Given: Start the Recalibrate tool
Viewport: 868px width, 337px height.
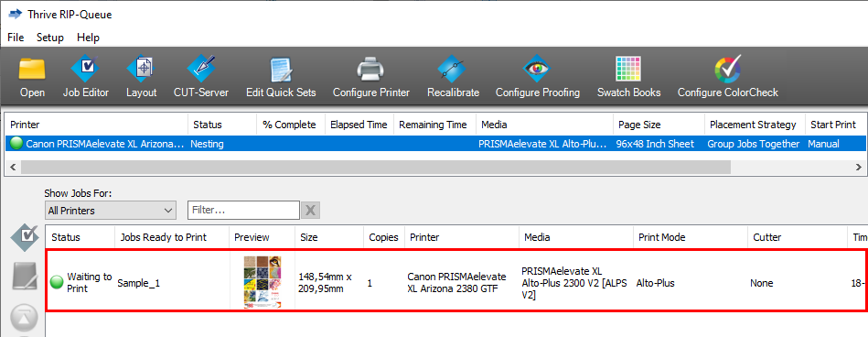Looking at the screenshot, I should pos(453,77).
